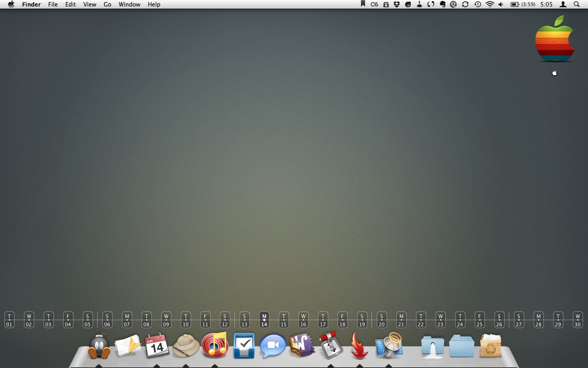The height and width of the screenshot is (368, 588).
Task: Open the rainbow Apple drive icon on desktop
Action: pyautogui.click(x=555, y=39)
